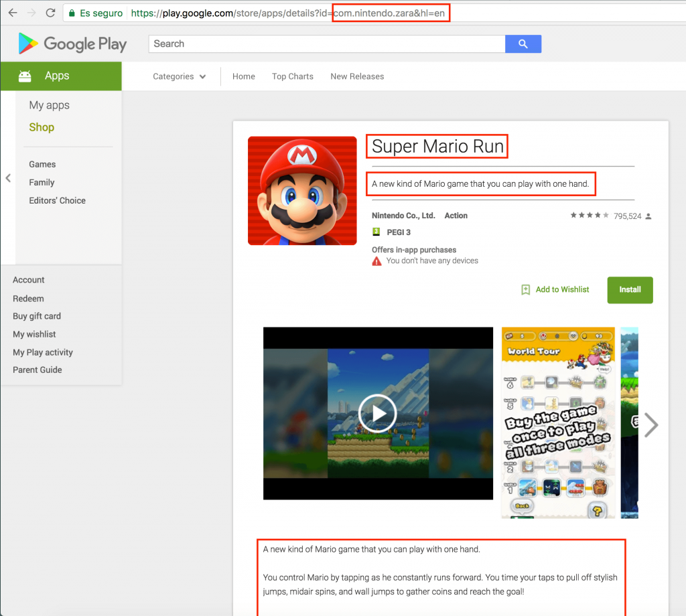Open My apps in sidebar

(x=50, y=105)
